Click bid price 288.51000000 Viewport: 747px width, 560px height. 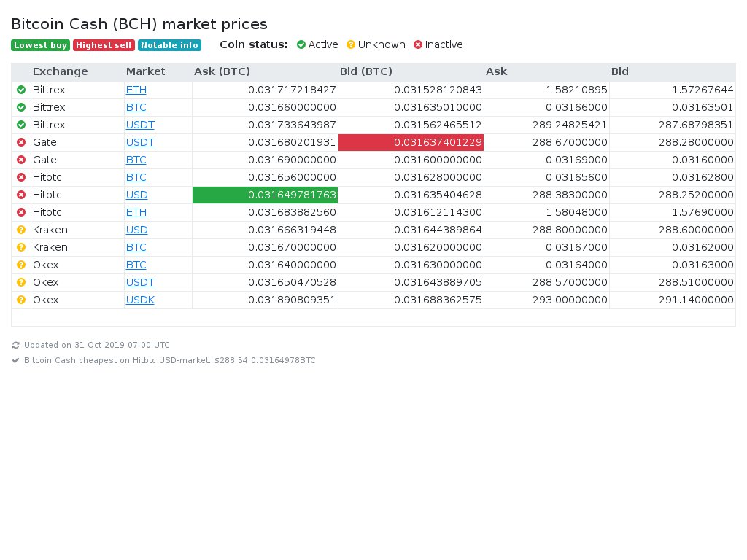[x=696, y=282]
